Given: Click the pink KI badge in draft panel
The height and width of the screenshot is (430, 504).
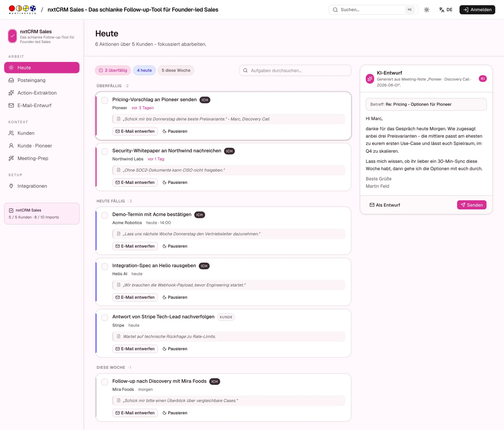Looking at the screenshot, I should coord(483,79).
